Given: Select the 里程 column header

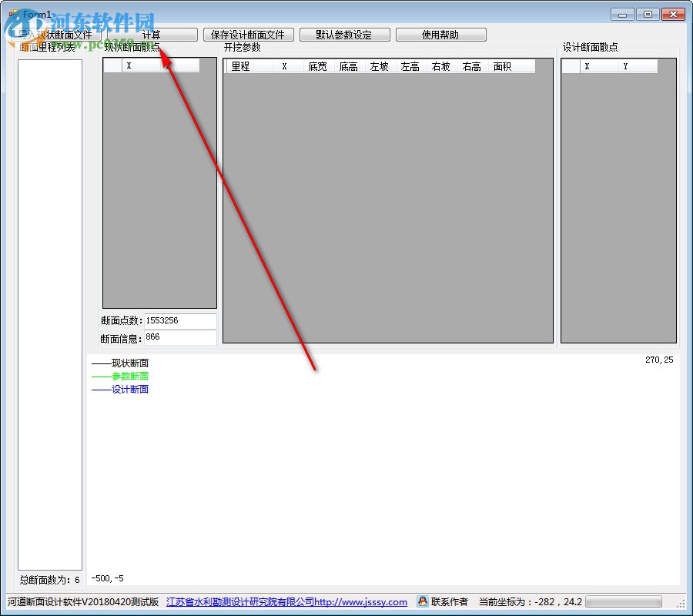Looking at the screenshot, I should pyautogui.click(x=249, y=66).
